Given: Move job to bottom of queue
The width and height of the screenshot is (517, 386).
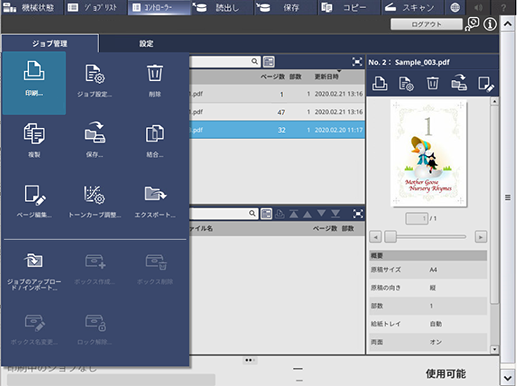Looking at the screenshot, I should pyautogui.click(x=335, y=214).
